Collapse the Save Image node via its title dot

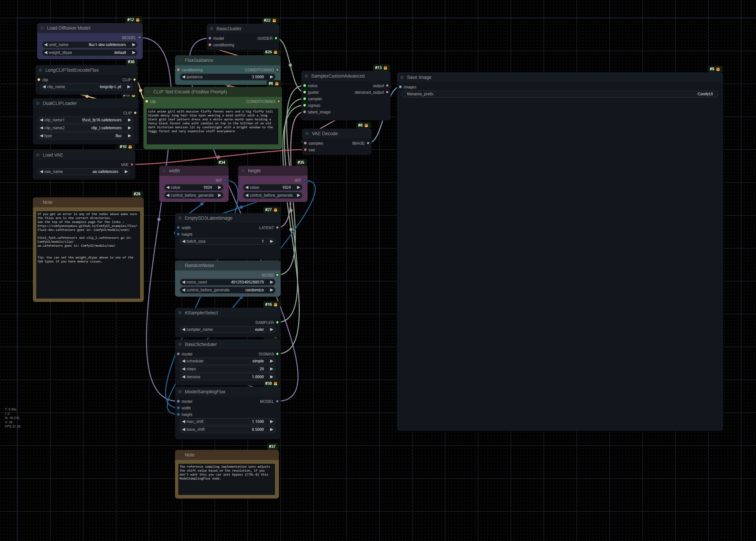[x=402, y=77]
